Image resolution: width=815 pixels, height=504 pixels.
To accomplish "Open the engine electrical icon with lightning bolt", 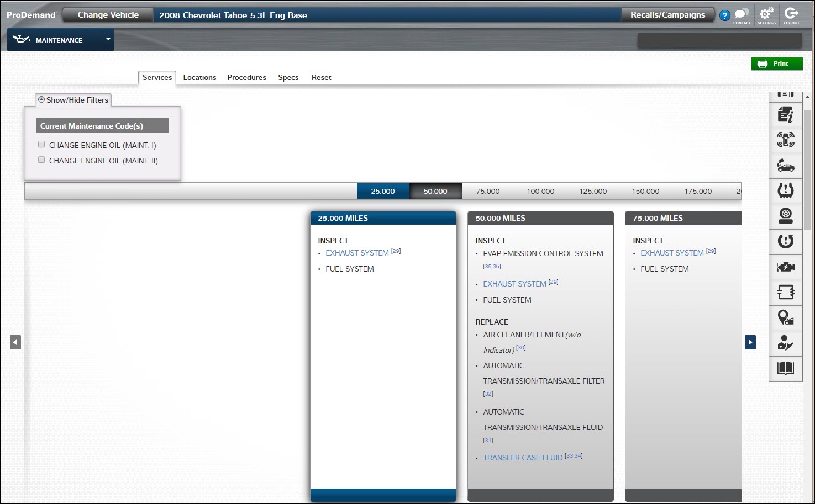I will [785, 267].
